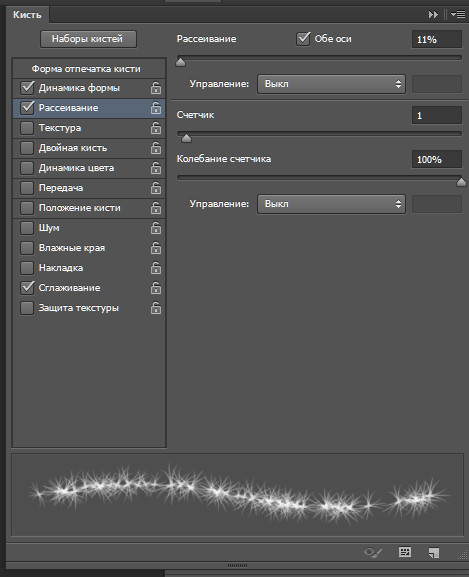Disable the Сглаживание checkbox

coord(27,288)
